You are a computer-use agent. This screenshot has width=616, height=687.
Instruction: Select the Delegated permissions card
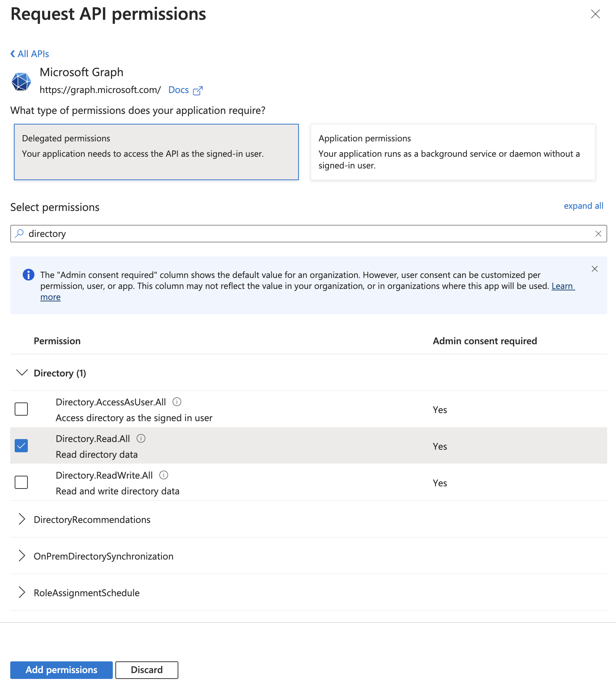pos(156,152)
